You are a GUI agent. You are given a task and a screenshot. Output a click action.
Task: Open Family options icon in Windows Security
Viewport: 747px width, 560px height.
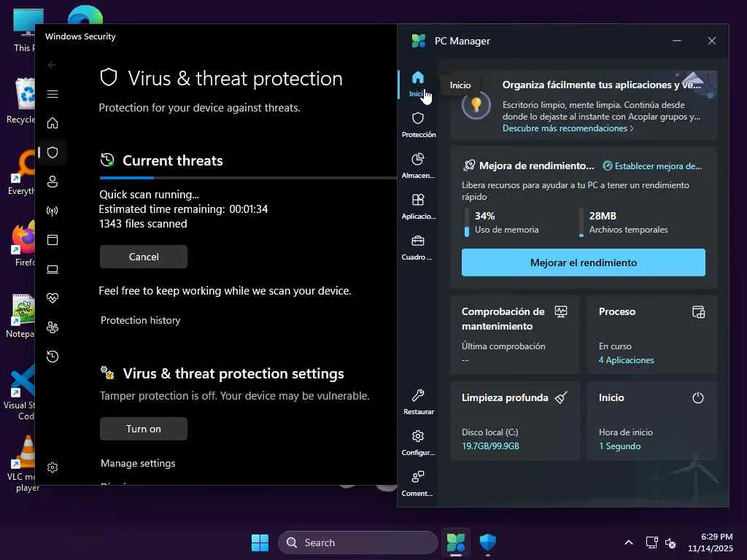53,327
